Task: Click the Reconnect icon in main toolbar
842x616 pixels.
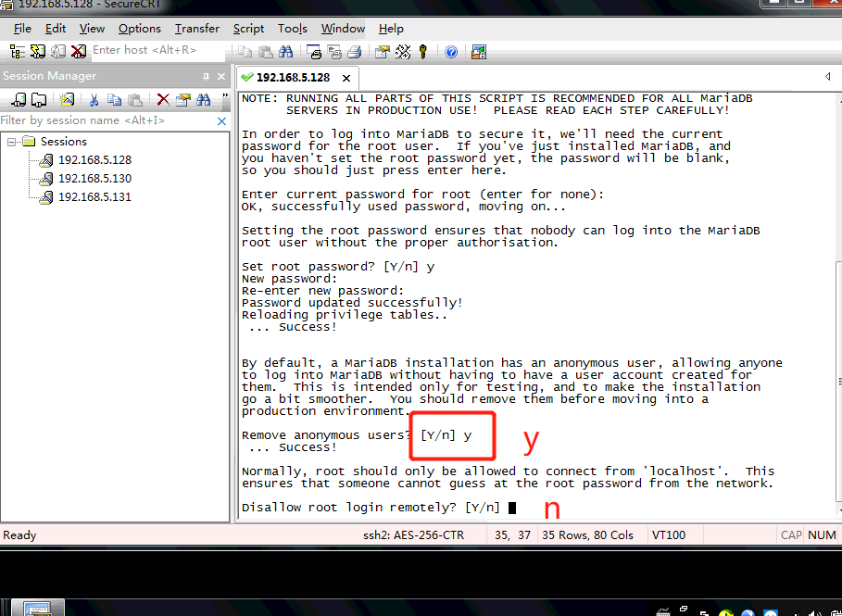Action: (x=58, y=52)
